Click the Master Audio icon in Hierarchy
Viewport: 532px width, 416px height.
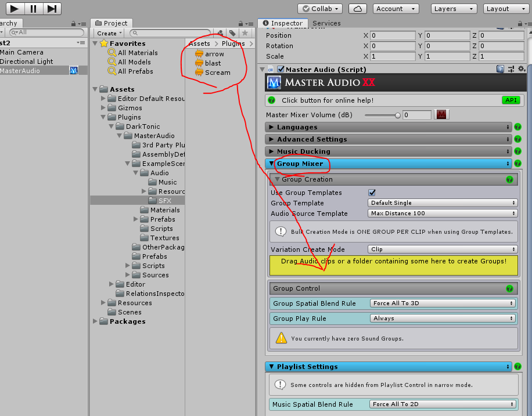pyautogui.click(x=74, y=71)
